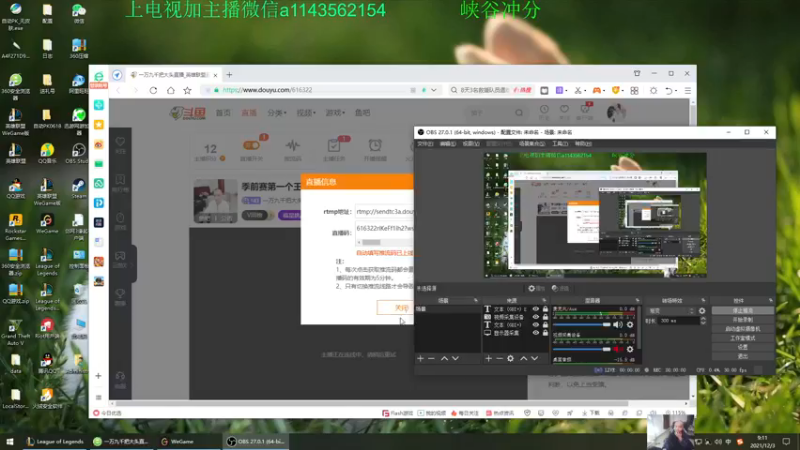Open the Douyu history clock icon
Viewport: 800px width, 450px height.
tap(544, 109)
